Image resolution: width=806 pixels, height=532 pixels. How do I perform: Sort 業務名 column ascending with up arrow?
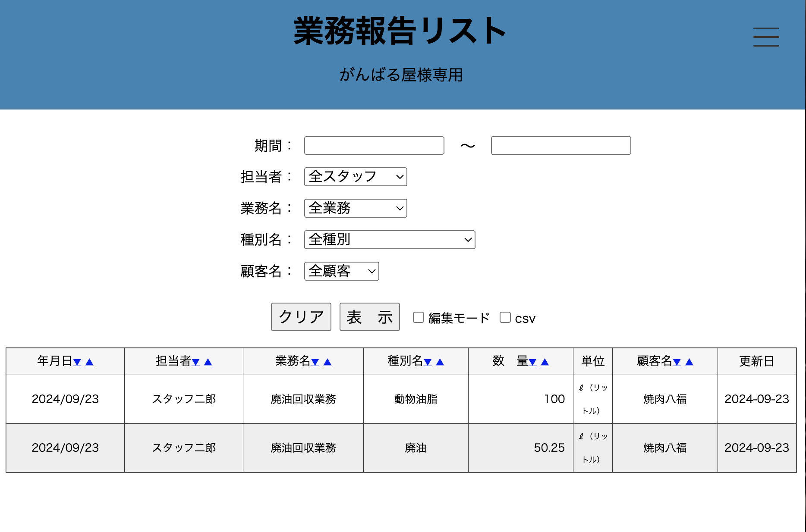tap(327, 362)
